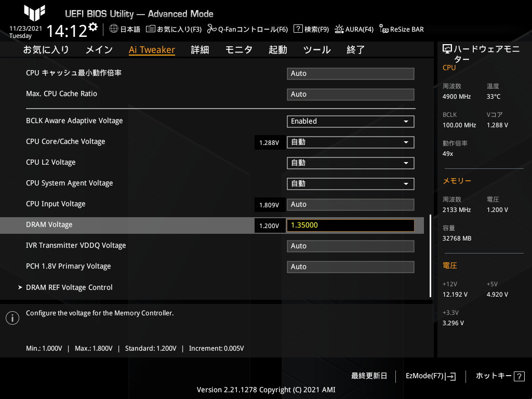Click the 33°C temperature value
The height and width of the screenshot is (399, 532).
[x=494, y=97]
